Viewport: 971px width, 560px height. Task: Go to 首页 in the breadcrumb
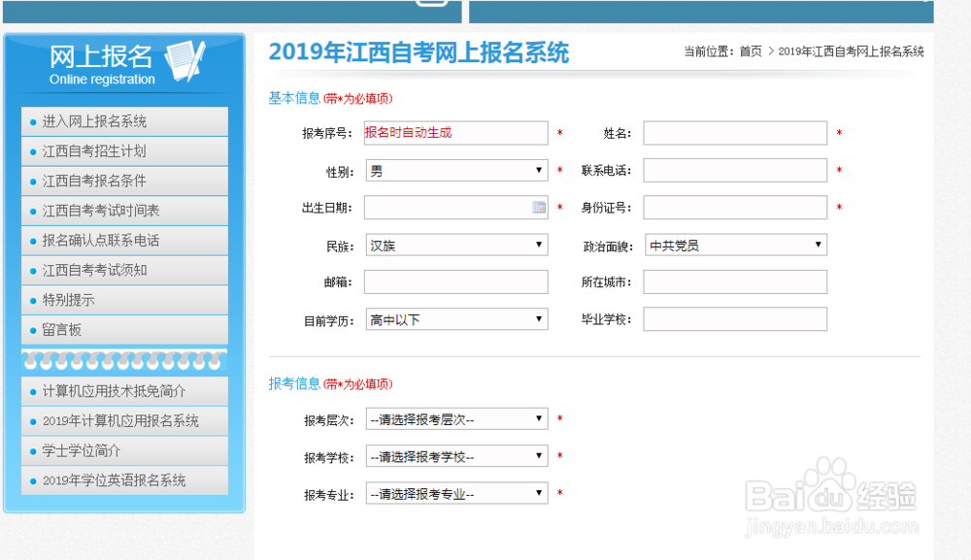751,51
